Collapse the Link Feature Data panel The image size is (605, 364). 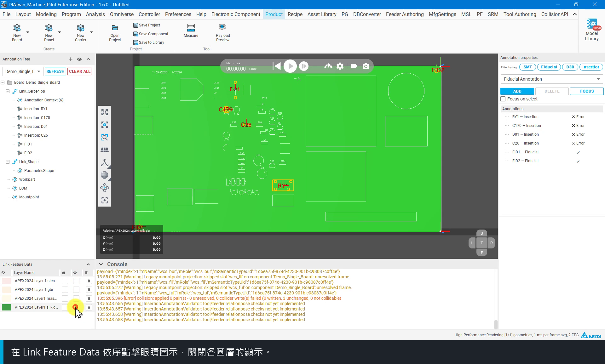click(88, 264)
